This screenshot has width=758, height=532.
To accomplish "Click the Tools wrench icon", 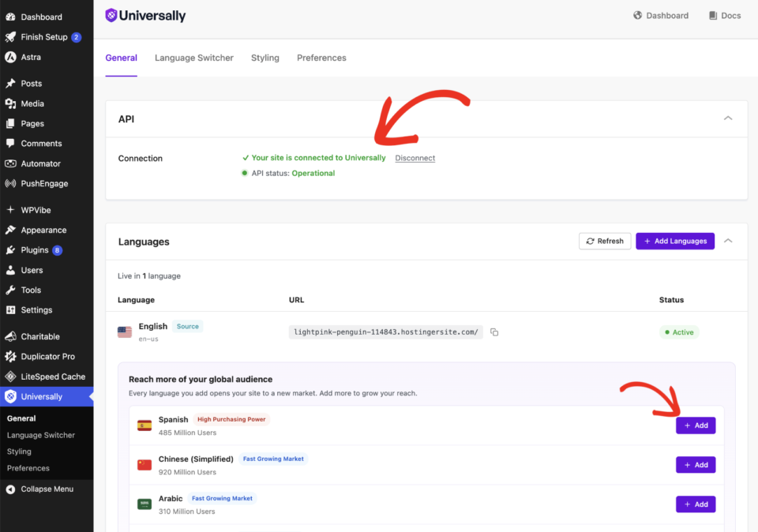I will click(x=10, y=290).
